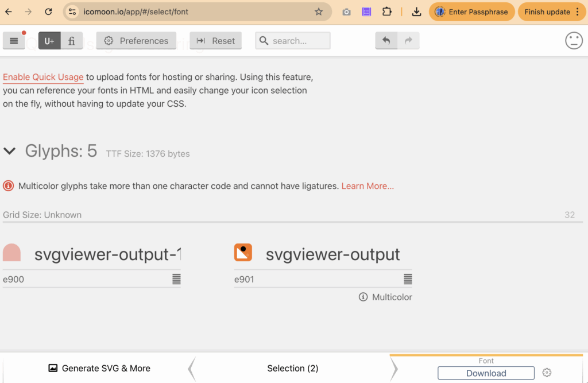Click the Reset codes button
This screenshot has height=383, width=588.
tap(215, 41)
